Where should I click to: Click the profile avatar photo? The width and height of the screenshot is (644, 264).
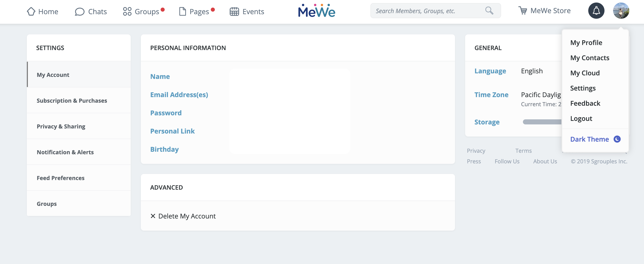pos(621,11)
